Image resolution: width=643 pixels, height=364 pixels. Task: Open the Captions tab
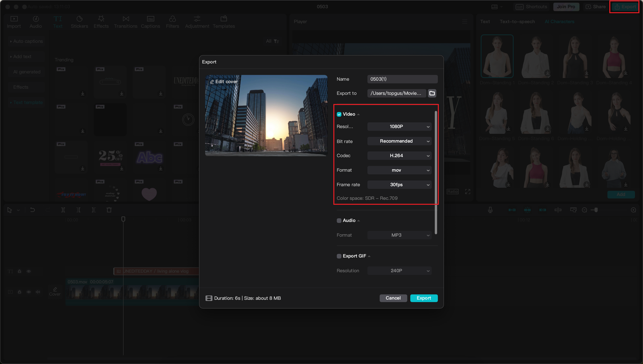click(150, 22)
